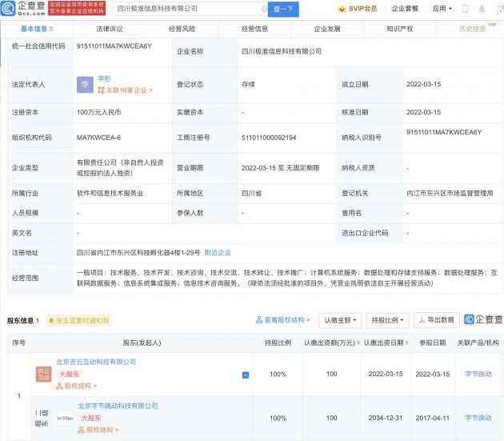This screenshot has width=504, height=441.
Task: Open the 附近企业 link after the address
Action: [218, 253]
